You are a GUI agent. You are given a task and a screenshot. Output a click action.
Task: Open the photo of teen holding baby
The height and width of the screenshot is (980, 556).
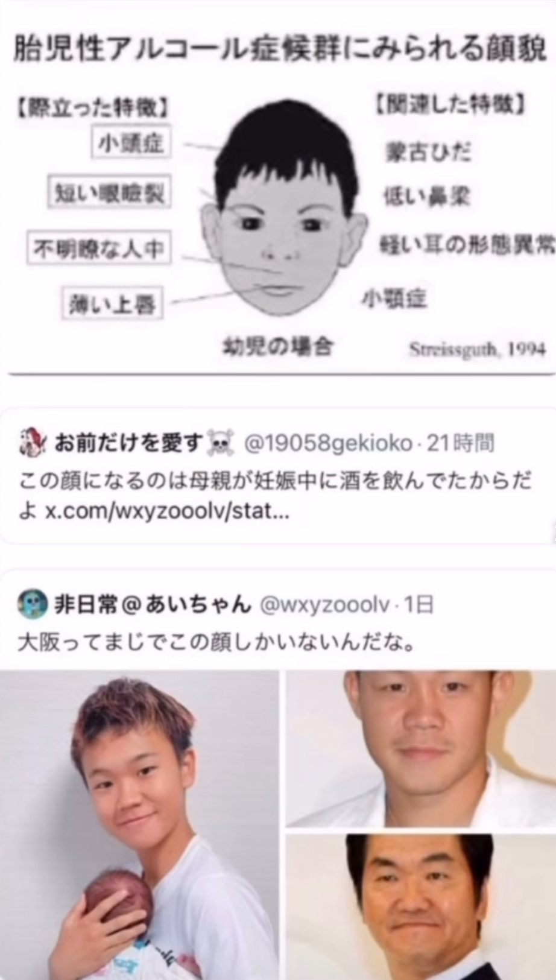coord(139,825)
